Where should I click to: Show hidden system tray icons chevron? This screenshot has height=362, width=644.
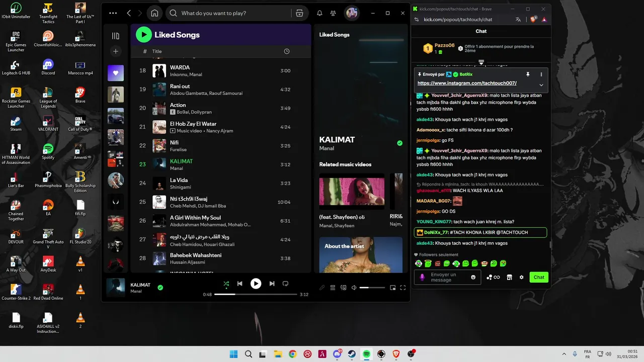[563, 354]
